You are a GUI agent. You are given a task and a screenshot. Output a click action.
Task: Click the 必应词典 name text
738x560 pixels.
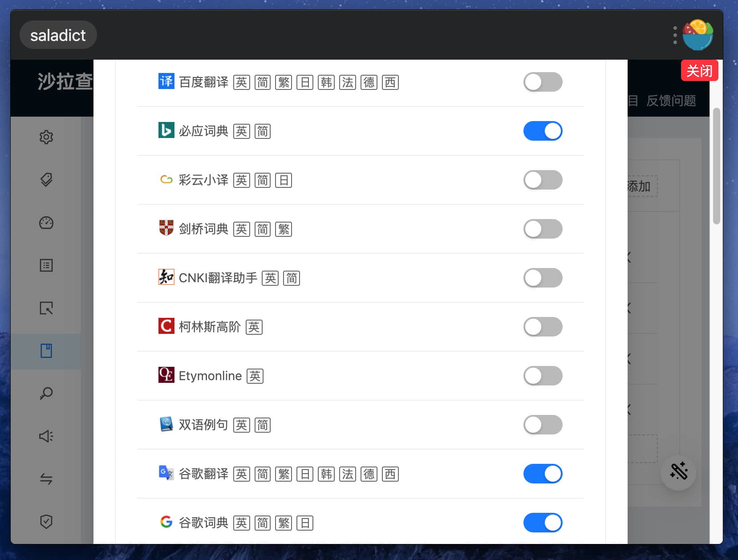[x=203, y=131]
